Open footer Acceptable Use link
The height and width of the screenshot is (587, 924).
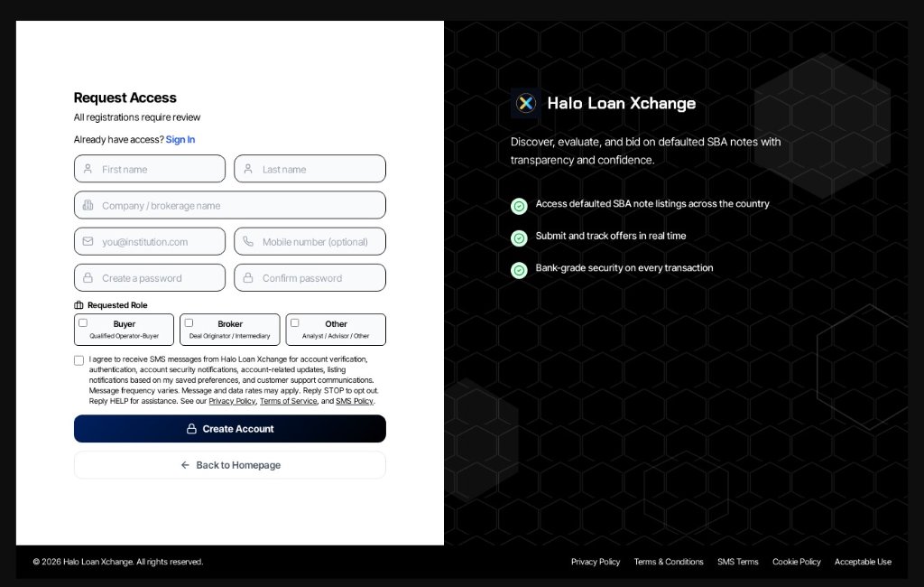(863, 562)
